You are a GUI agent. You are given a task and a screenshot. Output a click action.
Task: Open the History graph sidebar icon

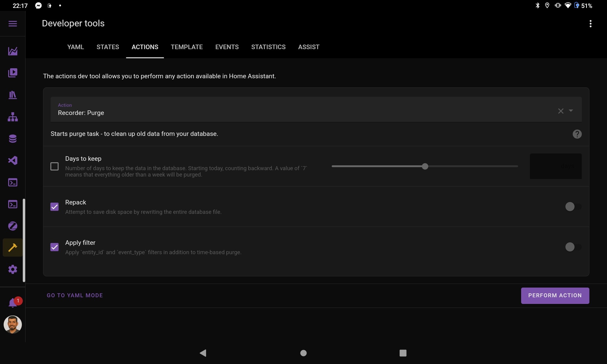tap(13, 51)
